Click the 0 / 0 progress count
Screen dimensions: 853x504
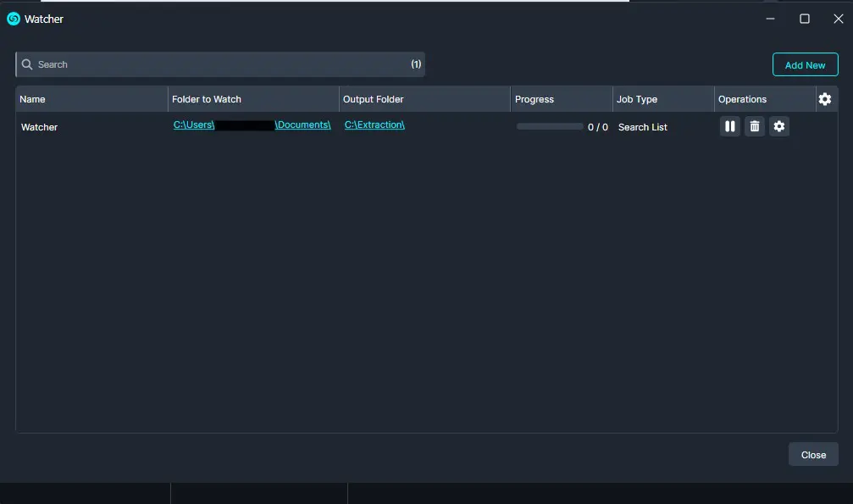point(598,127)
